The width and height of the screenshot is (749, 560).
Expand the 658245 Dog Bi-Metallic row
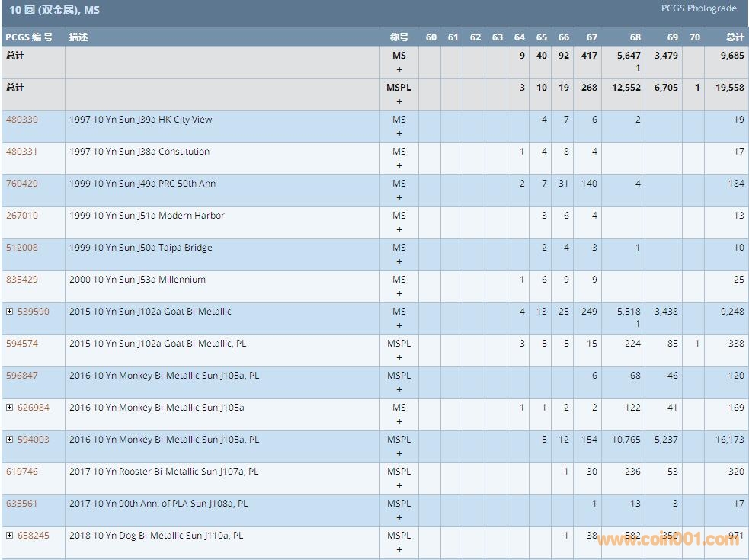coord(10,536)
